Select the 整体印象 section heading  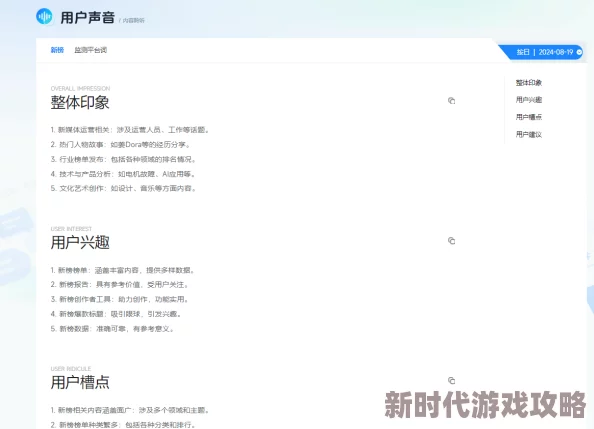click(80, 102)
